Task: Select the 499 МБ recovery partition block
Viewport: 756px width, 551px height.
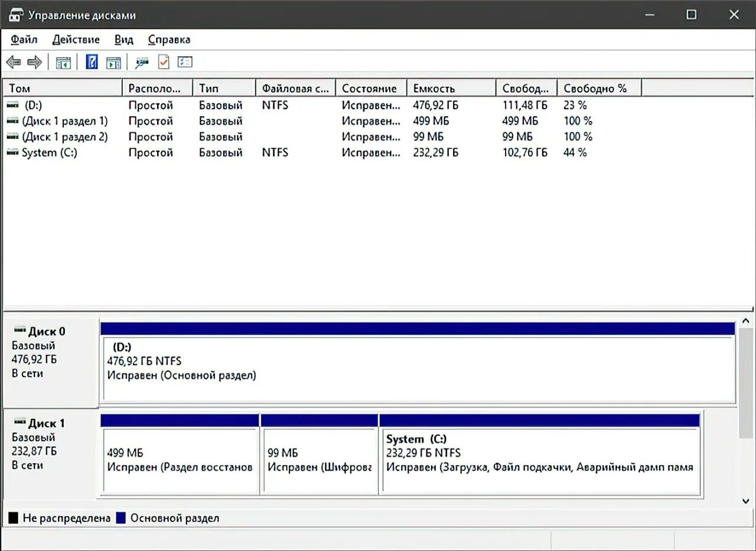Action: (x=180, y=454)
